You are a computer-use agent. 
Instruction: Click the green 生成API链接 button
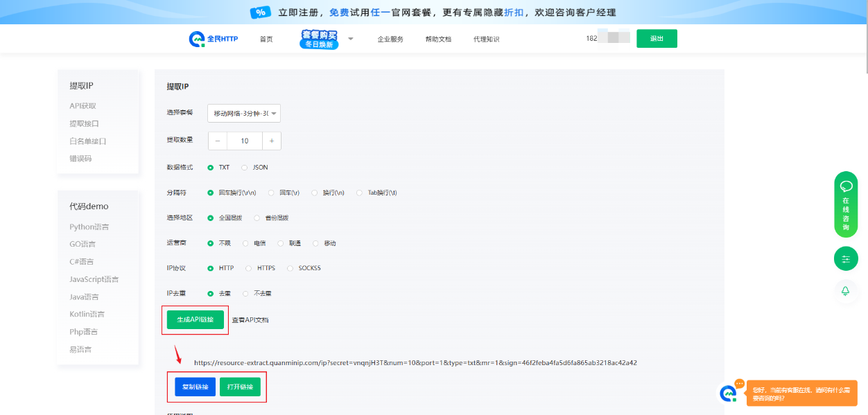196,319
